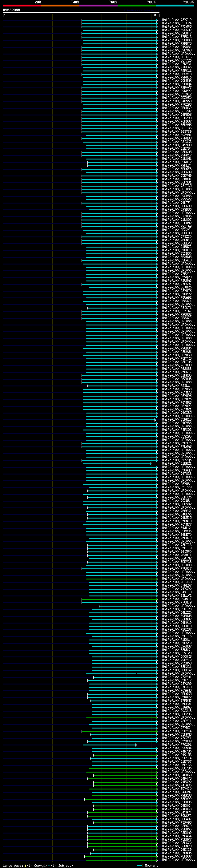197x868 pixels.
Task: Open hit UniRef100_A7X6P5
Action: (177, 26)
